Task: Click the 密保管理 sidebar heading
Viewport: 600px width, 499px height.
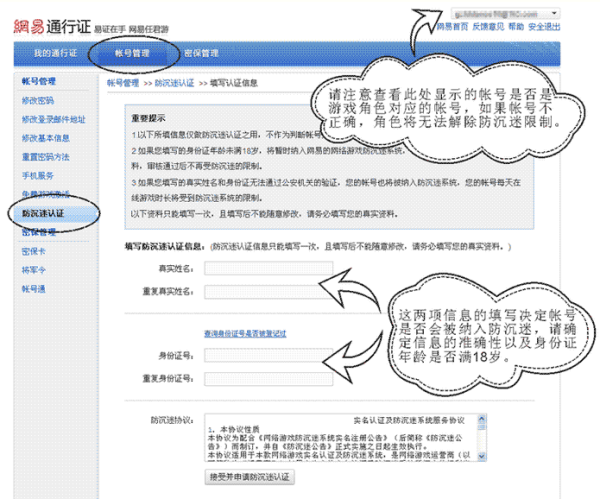Action: click(39, 232)
